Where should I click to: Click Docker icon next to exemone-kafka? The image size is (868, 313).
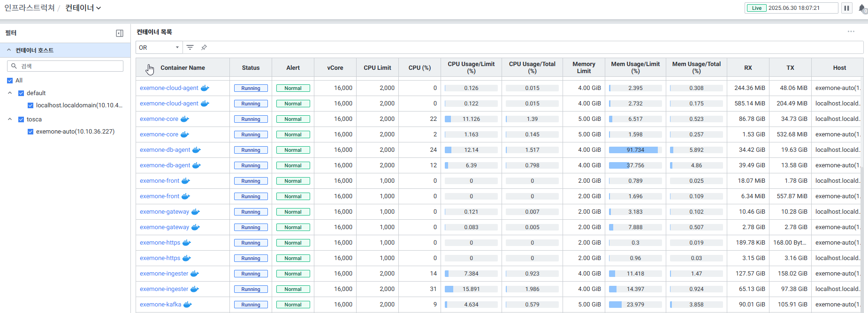(188, 305)
